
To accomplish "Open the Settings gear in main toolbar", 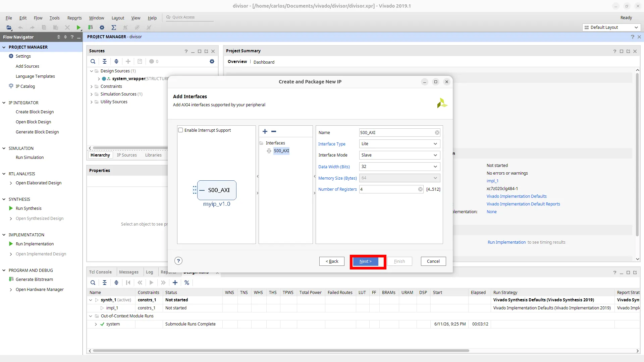I will [102, 27].
